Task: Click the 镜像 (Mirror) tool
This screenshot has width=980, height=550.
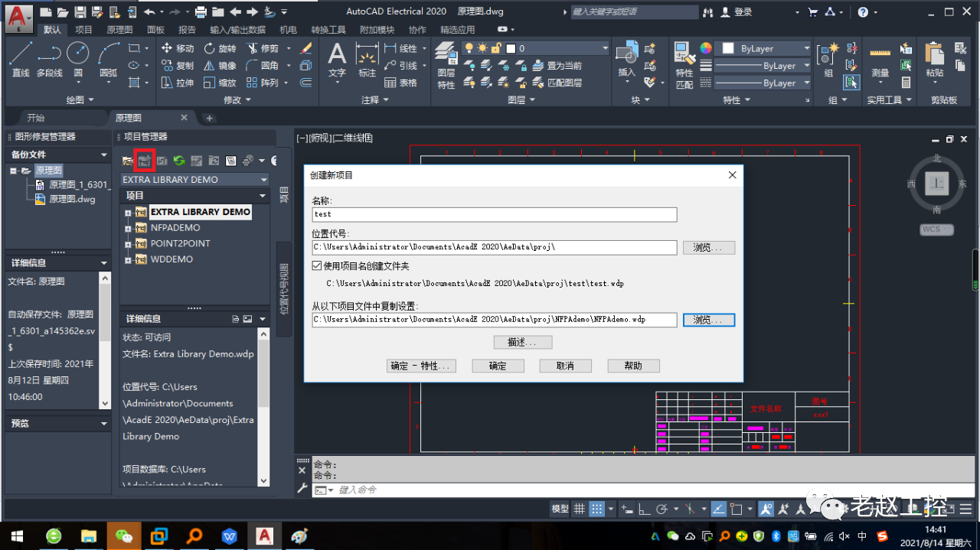Action: click(220, 66)
